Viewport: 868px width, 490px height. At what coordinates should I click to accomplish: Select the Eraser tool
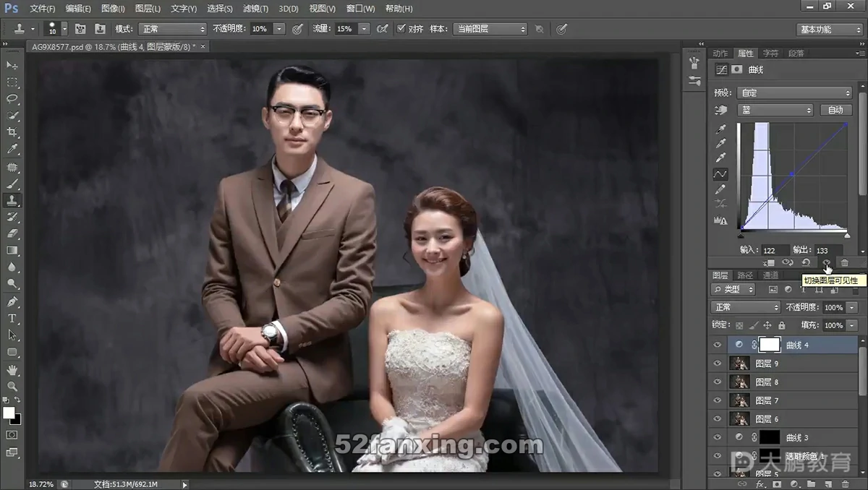(x=12, y=233)
